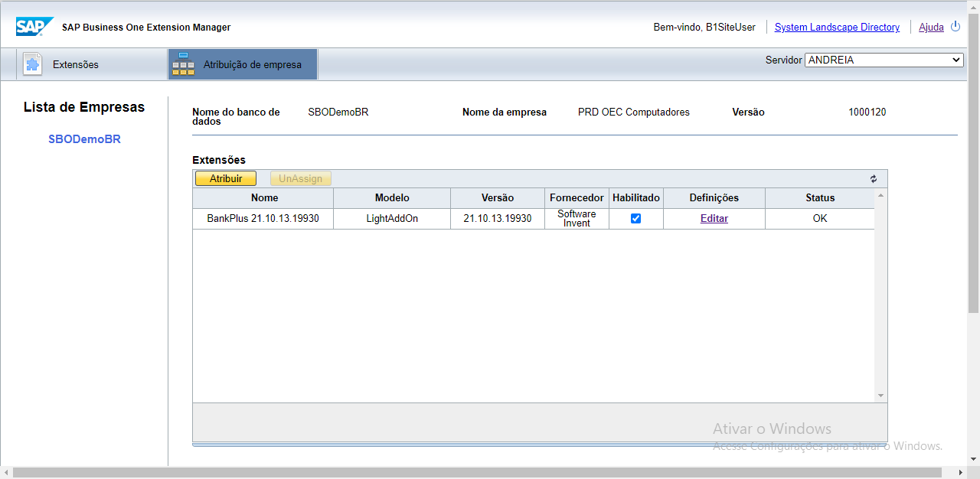Click the Software Invent supplier cell
This screenshot has height=479, width=980.
577,219
